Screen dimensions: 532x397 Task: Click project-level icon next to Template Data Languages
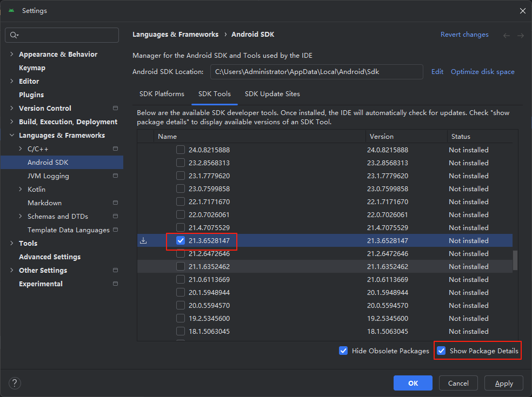click(x=115, y=230)
